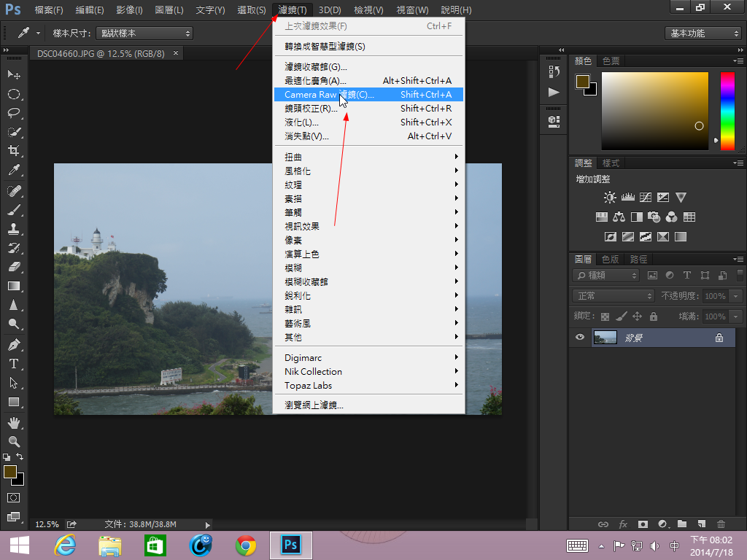Select the Clone Stamp tool

(14, 229)
